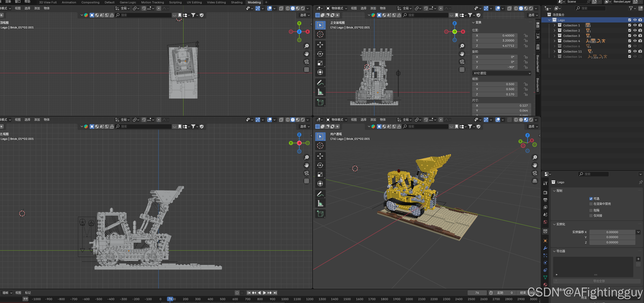The height and width of the screenshot is (303, 644).
Task: Click camera view icon in top view
Action: (307, 62)
